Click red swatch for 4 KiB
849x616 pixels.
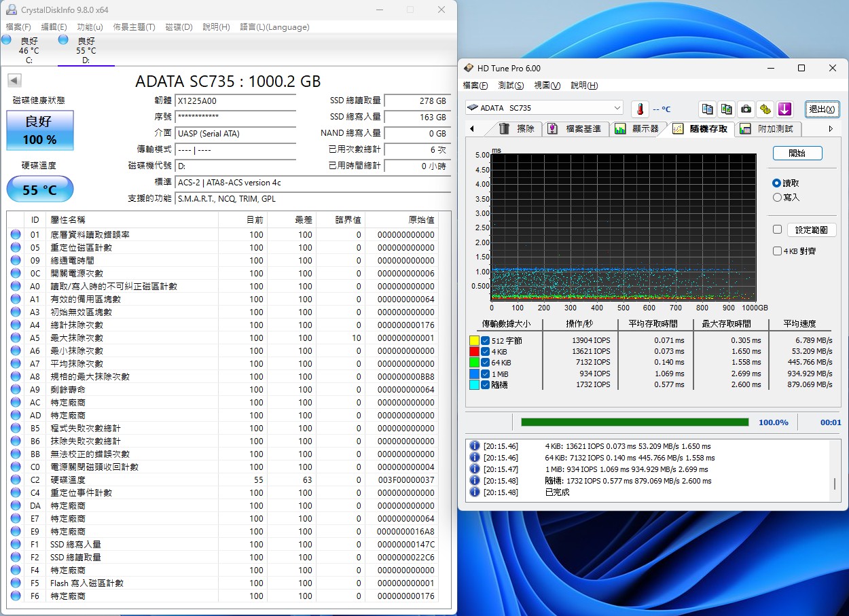coord(474,352)
